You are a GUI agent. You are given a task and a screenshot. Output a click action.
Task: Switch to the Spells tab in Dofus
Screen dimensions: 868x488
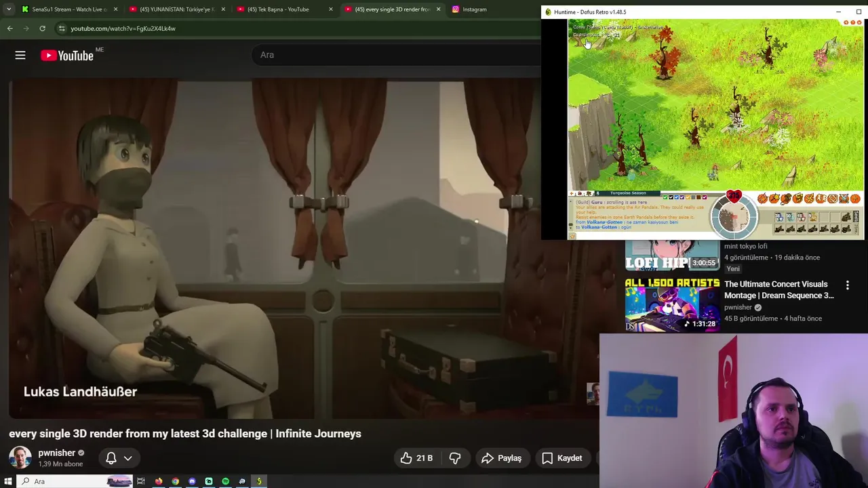coord(856,217)
